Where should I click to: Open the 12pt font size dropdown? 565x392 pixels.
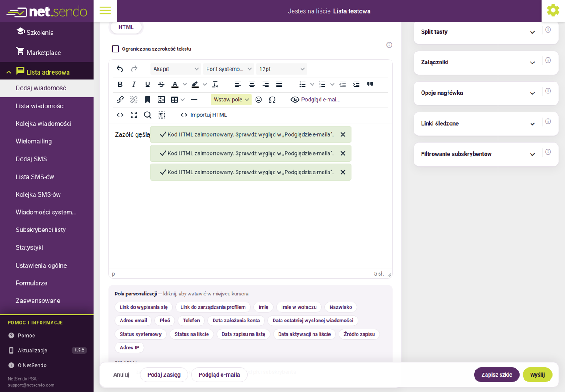282,69
